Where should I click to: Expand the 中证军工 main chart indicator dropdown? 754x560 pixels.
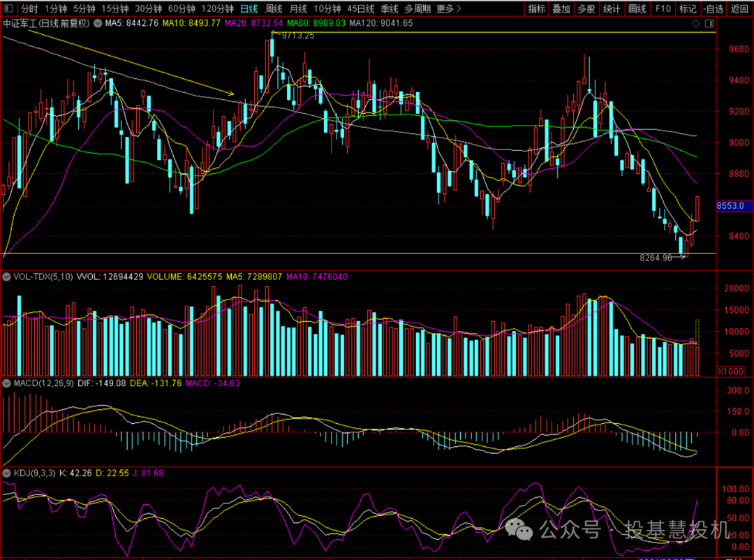pyautogui.click(x=98, y=23)
